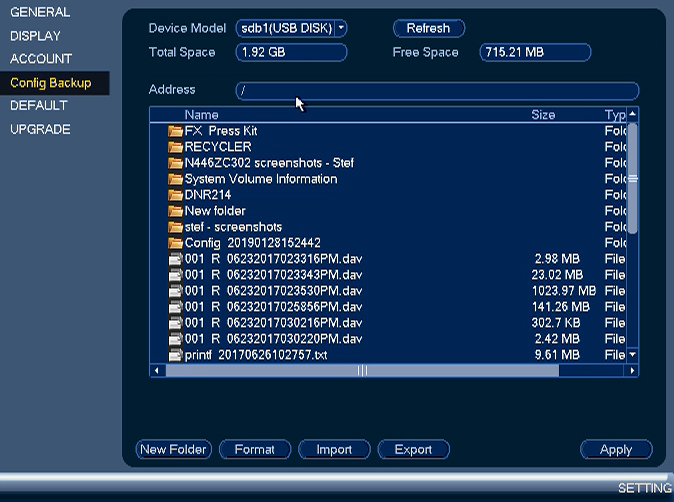Click the horizontal scroll left arrow

(157, 370)
